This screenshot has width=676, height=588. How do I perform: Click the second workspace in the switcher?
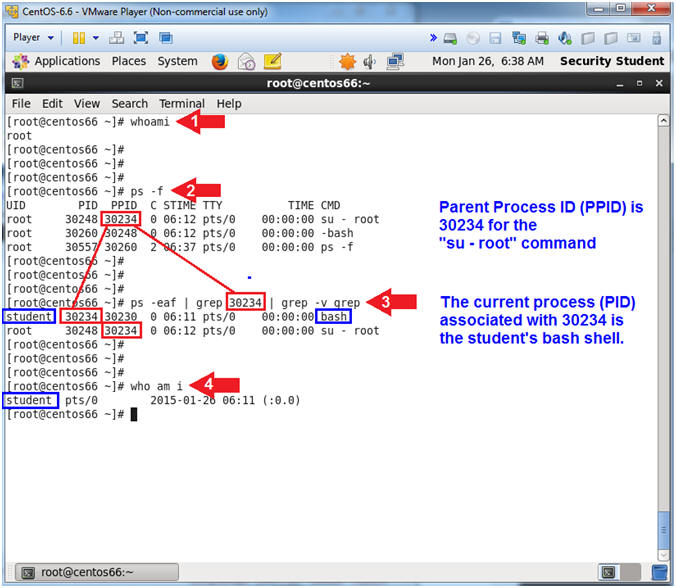(630, 572)
